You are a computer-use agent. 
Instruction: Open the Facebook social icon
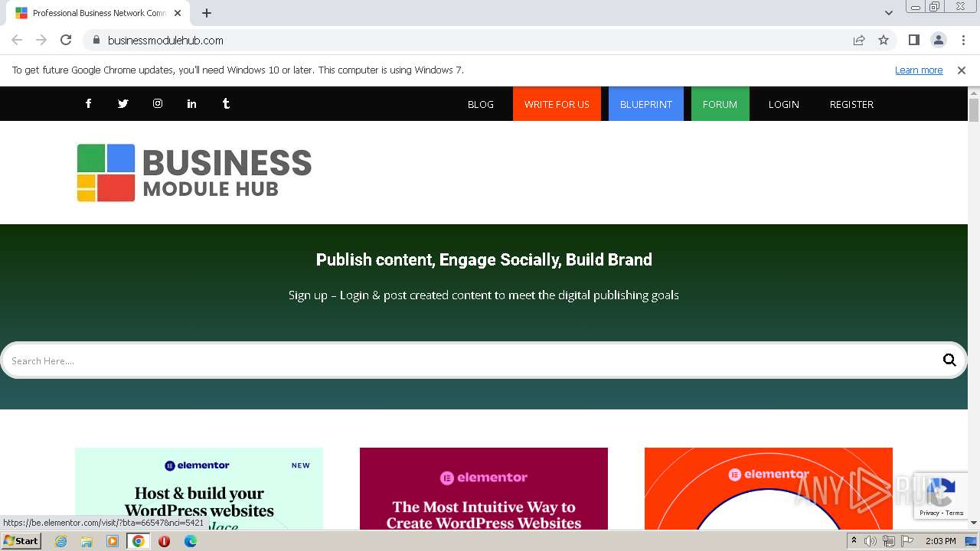[x=88, y=103]
